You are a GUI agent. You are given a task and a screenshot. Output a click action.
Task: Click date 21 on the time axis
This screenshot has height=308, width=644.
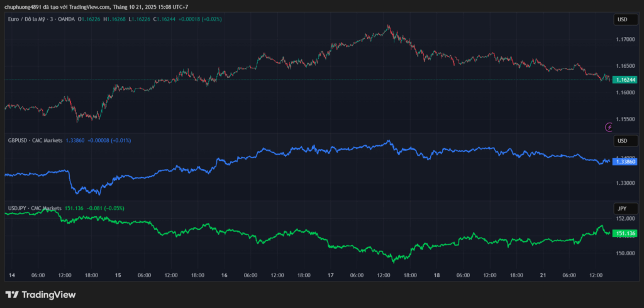pyautogui.click(x=543, y=275)
